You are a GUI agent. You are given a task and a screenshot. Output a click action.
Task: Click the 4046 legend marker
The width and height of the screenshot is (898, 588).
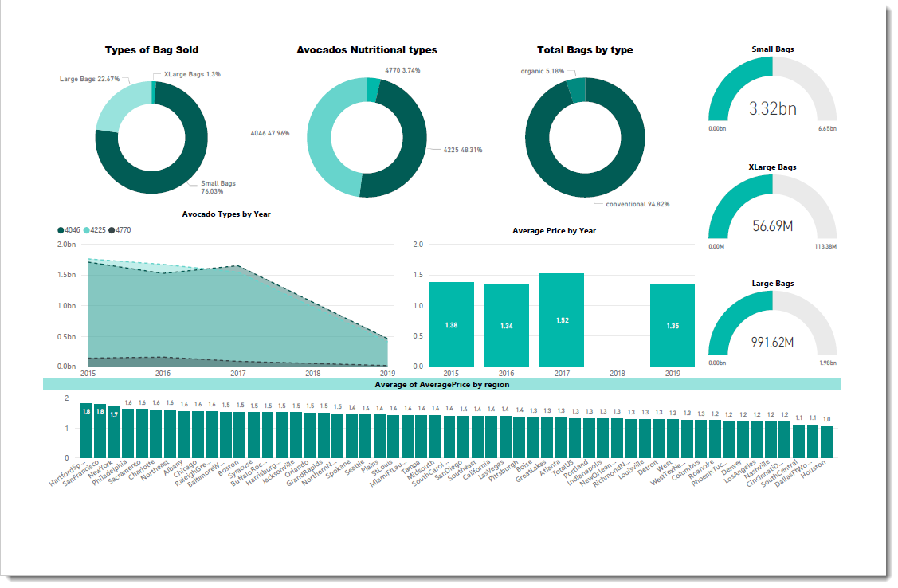(61, 230)
